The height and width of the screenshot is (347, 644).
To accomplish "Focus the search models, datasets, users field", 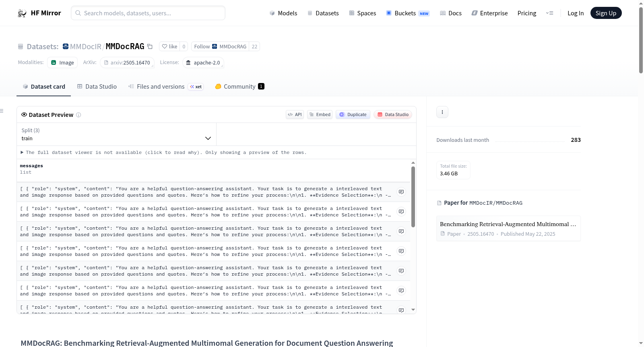I will click(x=148, y=13).
